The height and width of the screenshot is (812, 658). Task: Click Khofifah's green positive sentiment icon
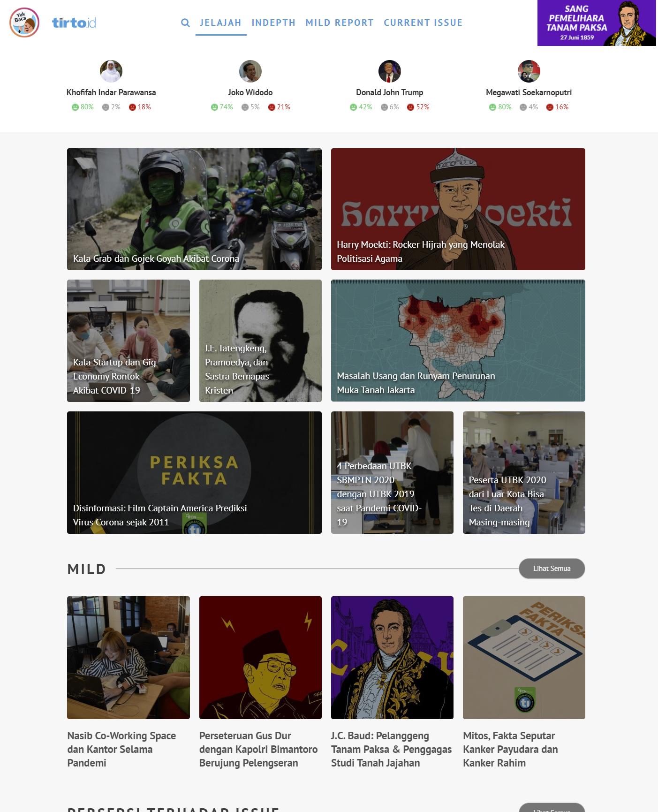click(x=75, y=107)
